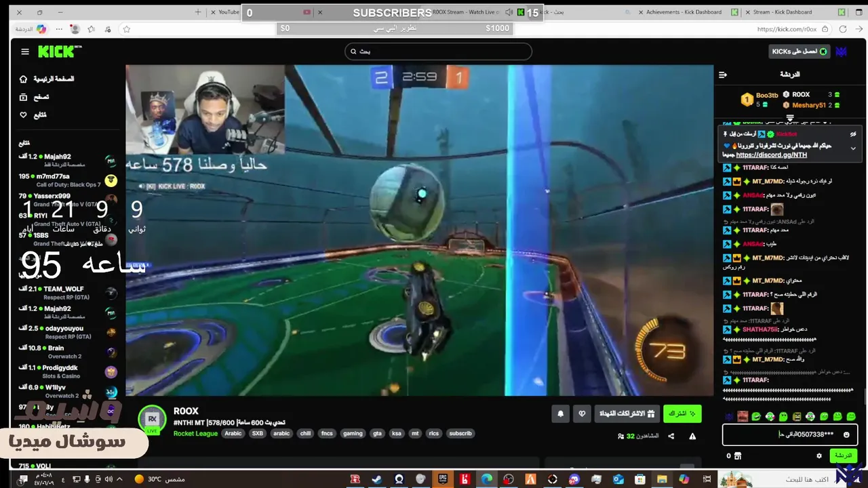
Task: Open Epic Games Launcher from the taskbar
Action: click(443, 479)
